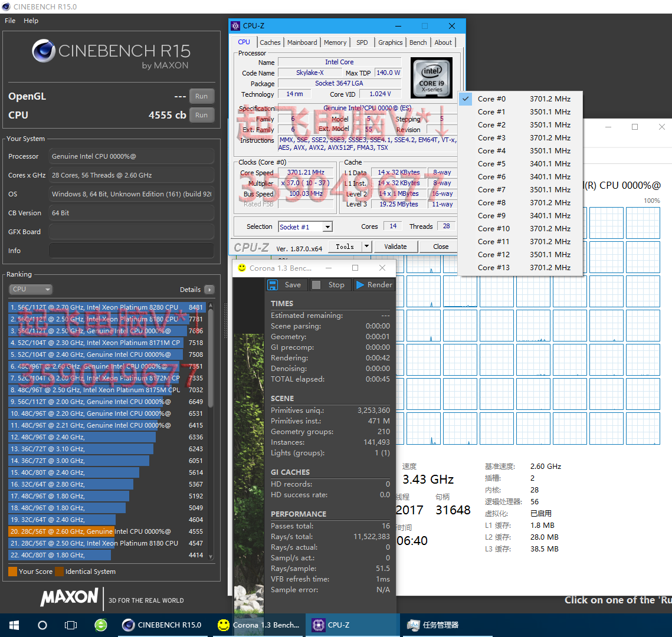
Task: Open the ranking CPU dropdown
Action: pyautogui.click(x=31, y=289)
